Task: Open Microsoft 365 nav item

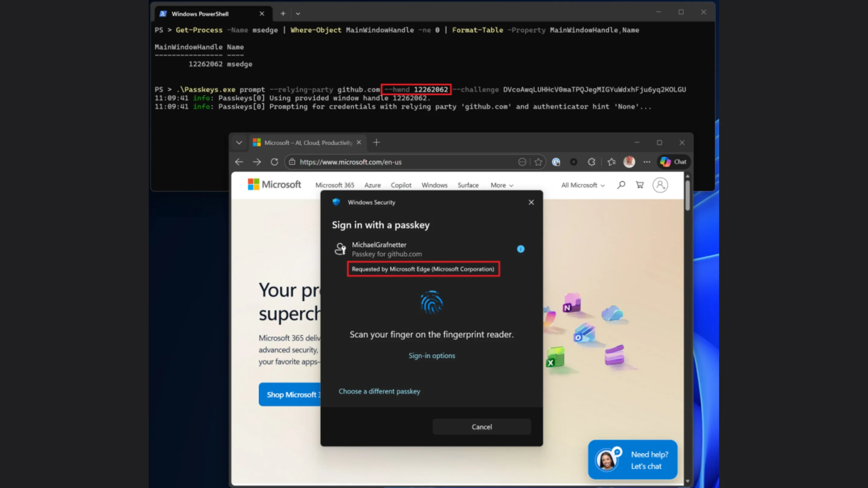Action: pyautogui.click(x=335, y=185)
